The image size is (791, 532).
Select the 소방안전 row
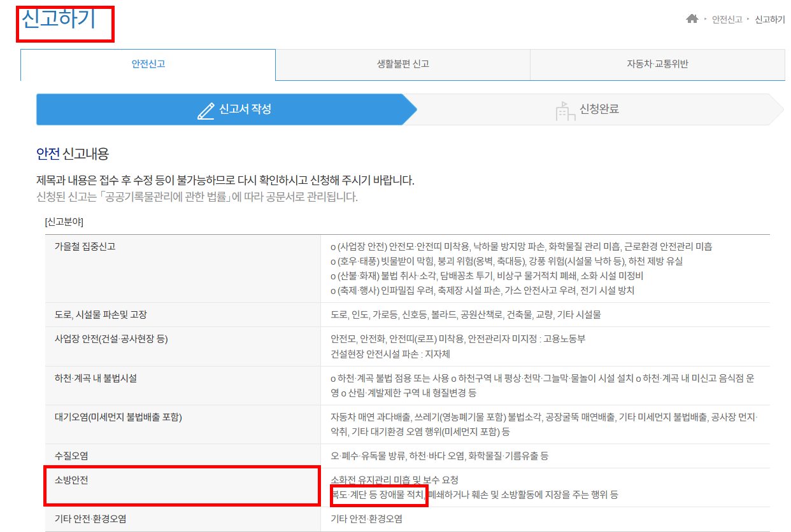(x=408, y=487)
